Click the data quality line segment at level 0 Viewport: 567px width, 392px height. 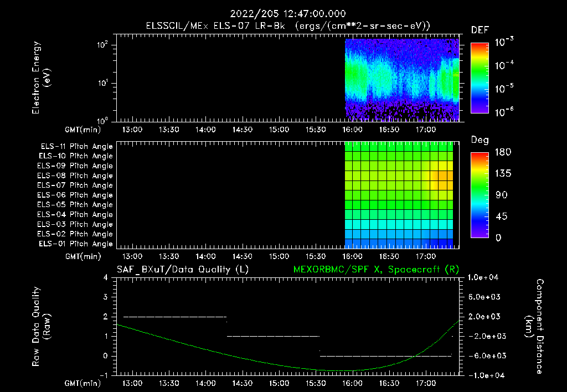pos(386,356)
